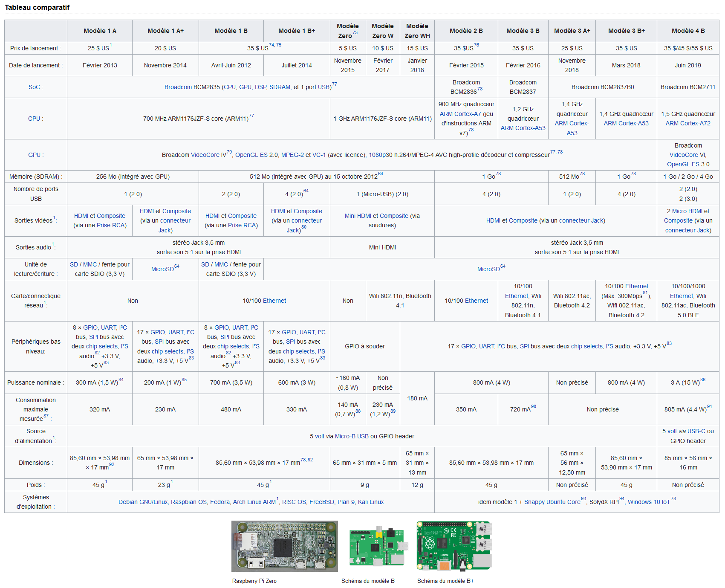725x588 pixels.
Task: Select the '1 Go / 2 Go / 4 Go' memory cell
Action: pyautogui.click(x=688, y=177)
